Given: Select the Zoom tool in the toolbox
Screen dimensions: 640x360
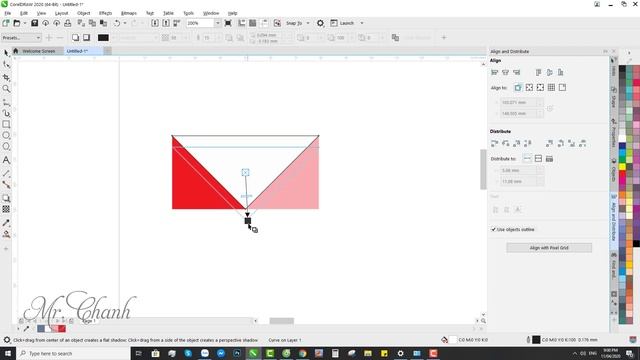Looking at the screenshot, I should click(6, 89).
